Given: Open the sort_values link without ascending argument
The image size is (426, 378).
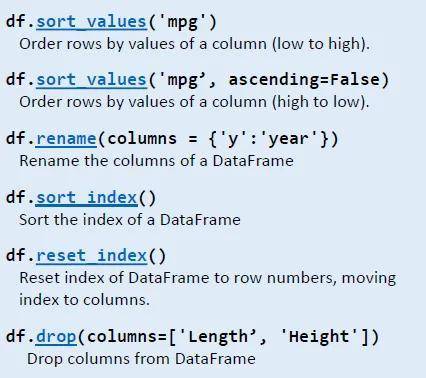Looking at the screenshot, I should [x=91, y=22].
